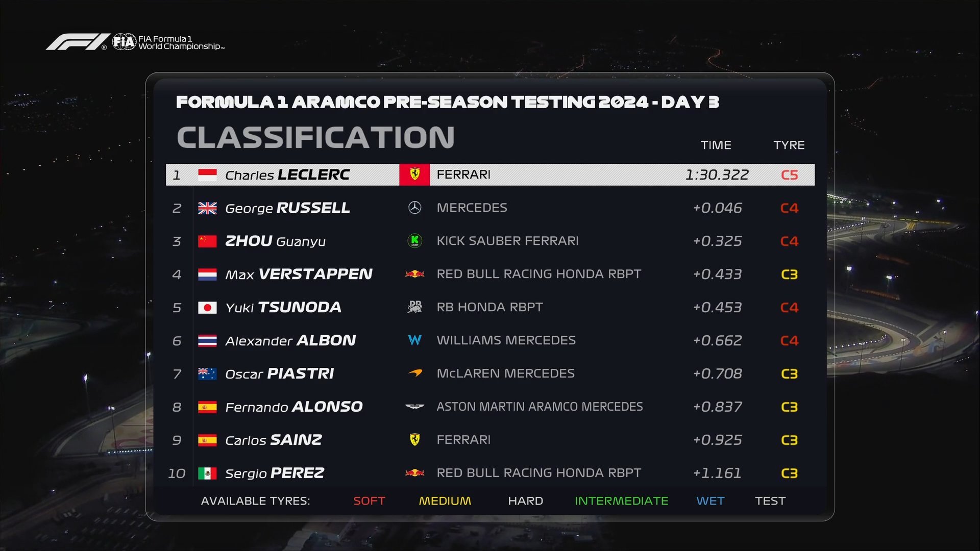Click the FIA logo badge
The image size is (980, 551).
coord(124,42)
